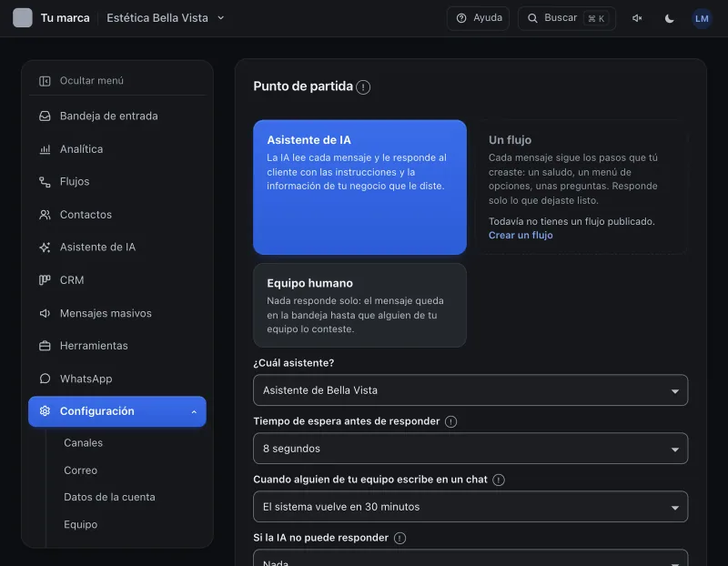This screenshot has height=566, width=728.
Task: Click the Ayuda button
Action: click(478, 18)
